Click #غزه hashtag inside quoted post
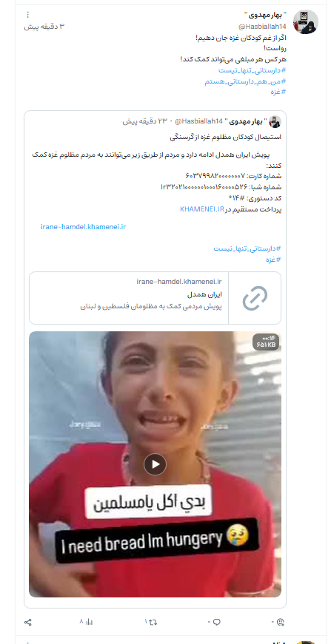This screenshot has height=644, width=331. pos(273,260)
